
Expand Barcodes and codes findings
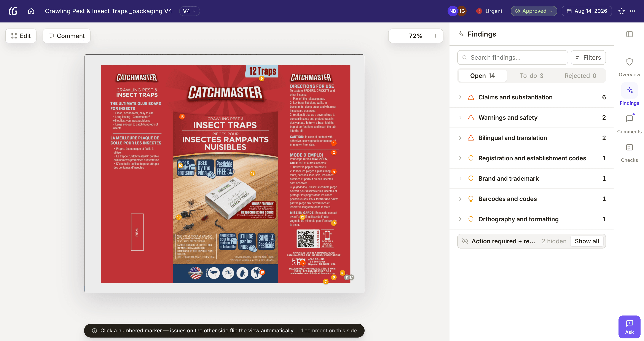pyautogui.click(x=531, y=199)
